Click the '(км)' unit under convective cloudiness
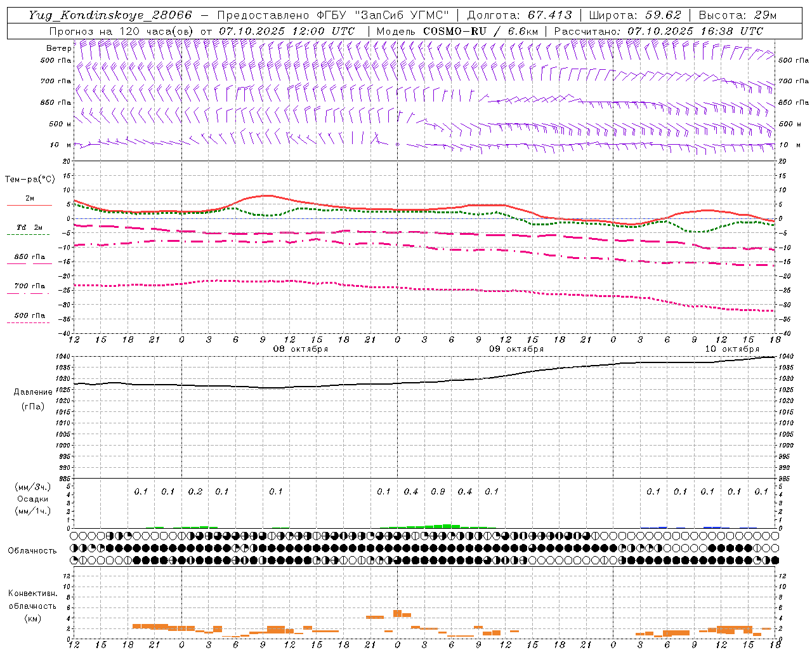Viewport: 812px width, 650px height. (32, 618)
